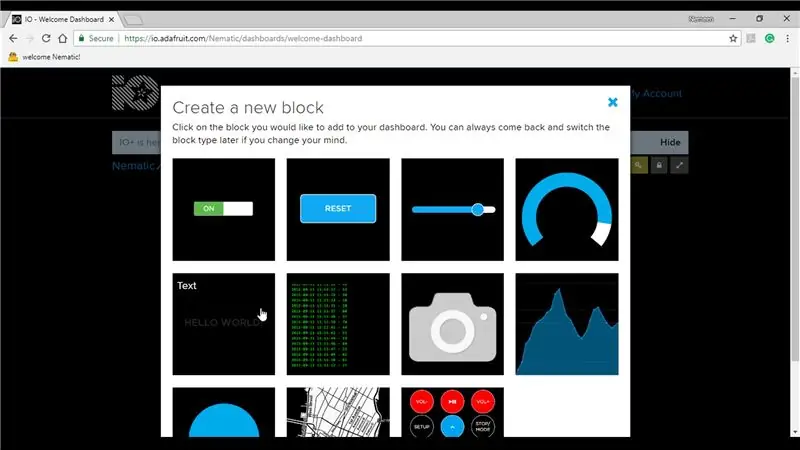This screenshot has width=800, height=450.
Task: Choose the remote control block
Action: 453,412
